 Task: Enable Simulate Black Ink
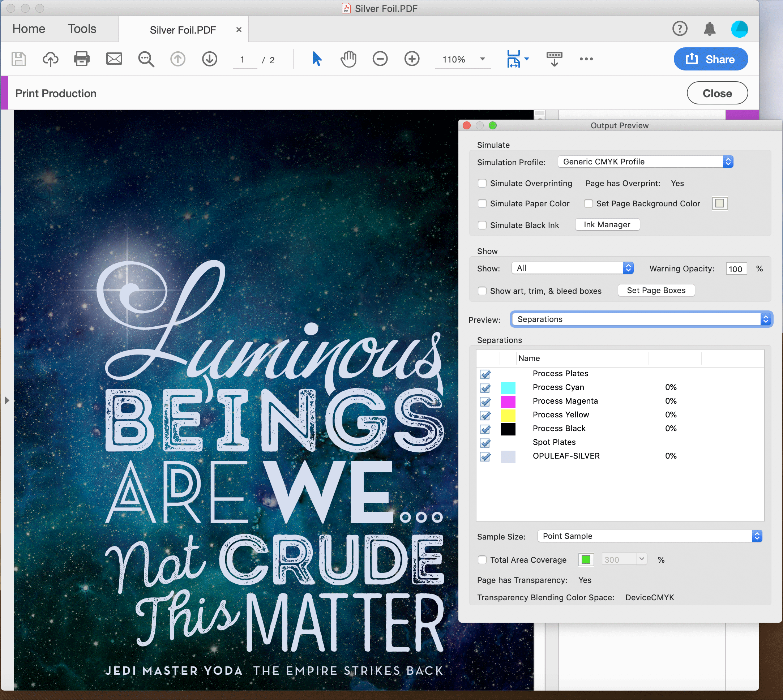pos(482,225)
